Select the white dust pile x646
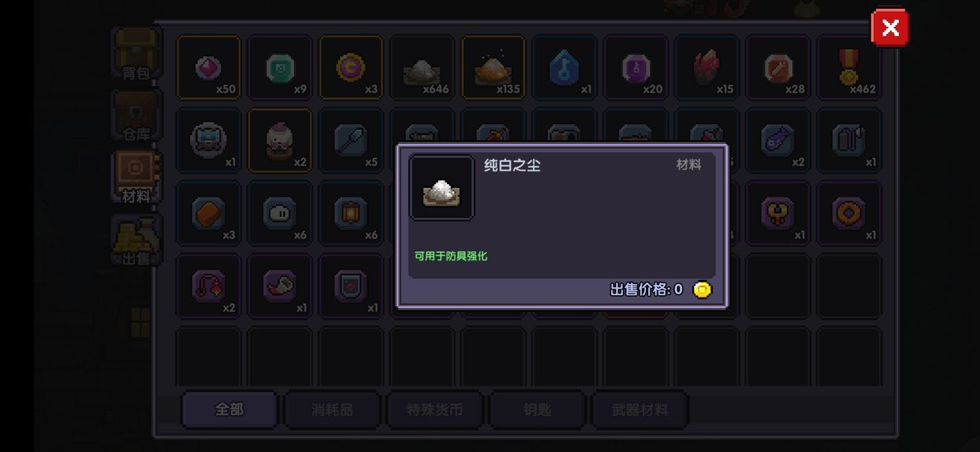 [x=422, y=68]
